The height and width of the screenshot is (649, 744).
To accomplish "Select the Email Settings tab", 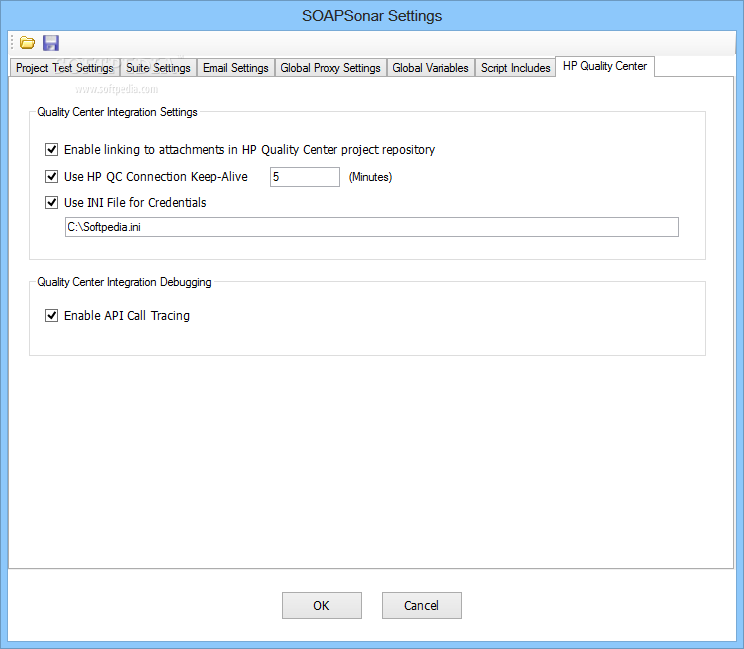I will 236,68.
